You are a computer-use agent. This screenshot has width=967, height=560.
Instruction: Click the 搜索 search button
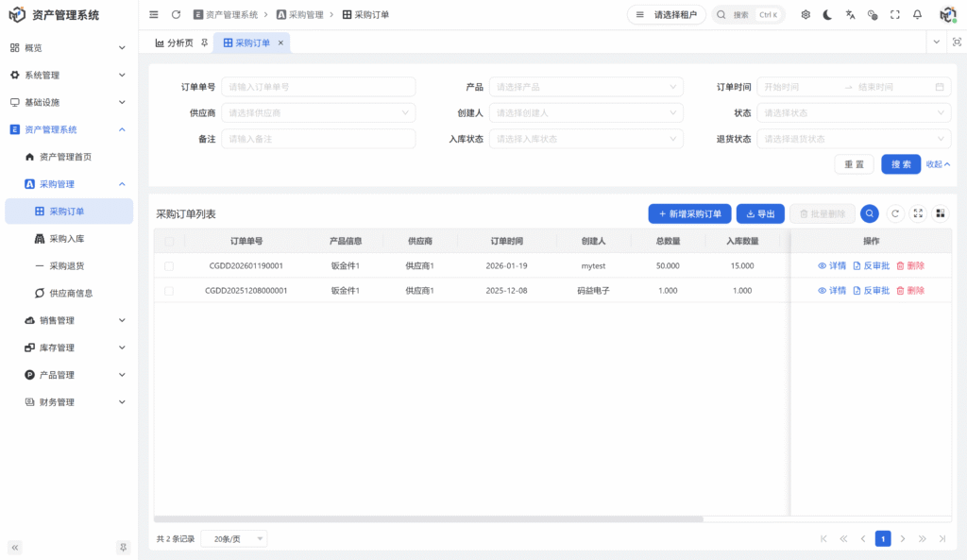[900, 163]
